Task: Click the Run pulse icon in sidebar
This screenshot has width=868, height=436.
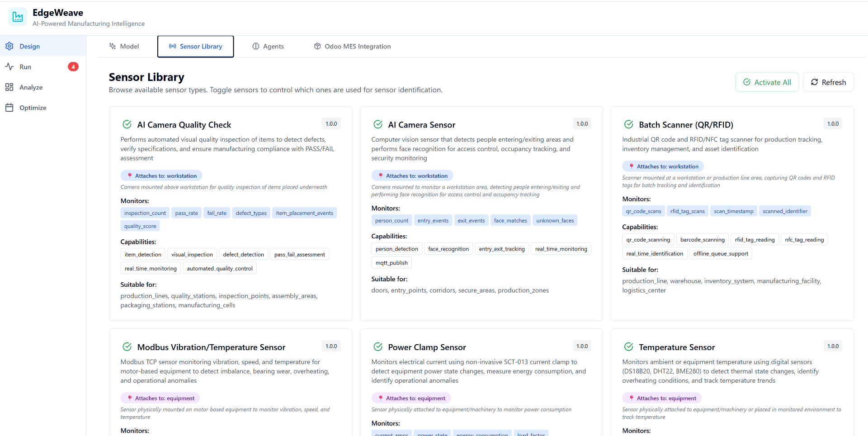Action: point(9,66)
